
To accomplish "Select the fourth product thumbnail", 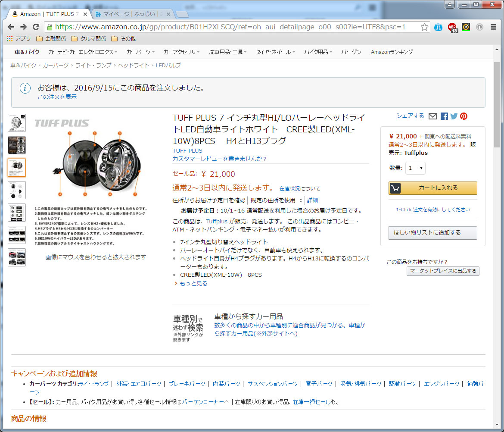I will (x=17, y=190).
